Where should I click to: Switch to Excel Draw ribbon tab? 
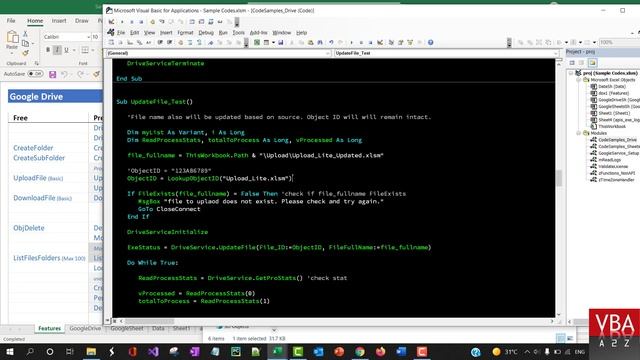pos(82,20)
